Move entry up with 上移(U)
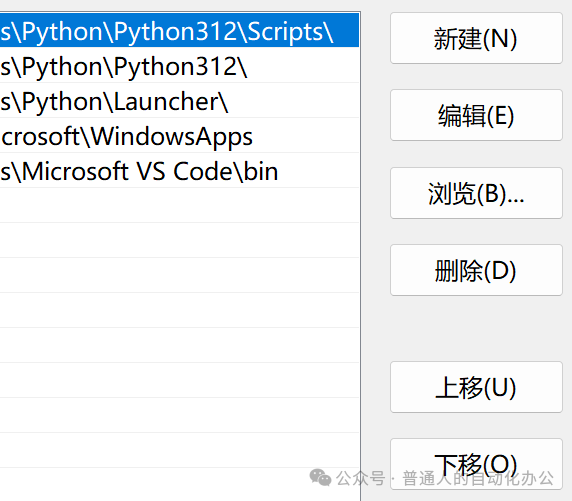Image resolution: width=572 pixels, height=501 pixels. click(x=476, y=387)
